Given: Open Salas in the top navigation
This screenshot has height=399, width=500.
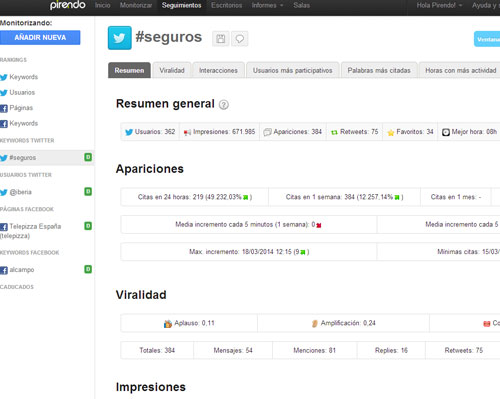Looking at the screenshot, I should (302, 5).
